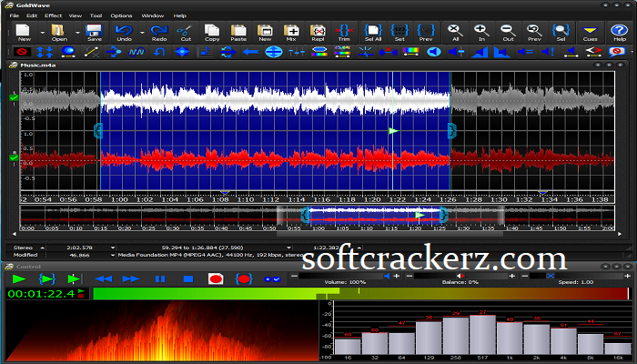Click the New file toolbar icon
637x364 pixels.
click(x=24, y=33)
